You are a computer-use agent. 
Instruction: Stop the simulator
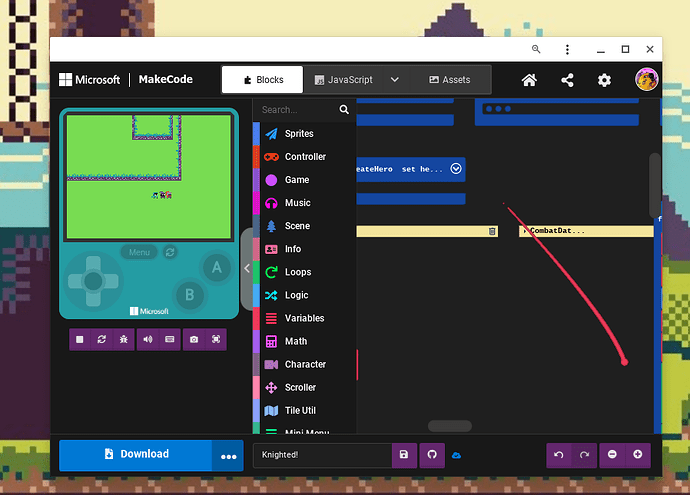click(x=80, y=339)
